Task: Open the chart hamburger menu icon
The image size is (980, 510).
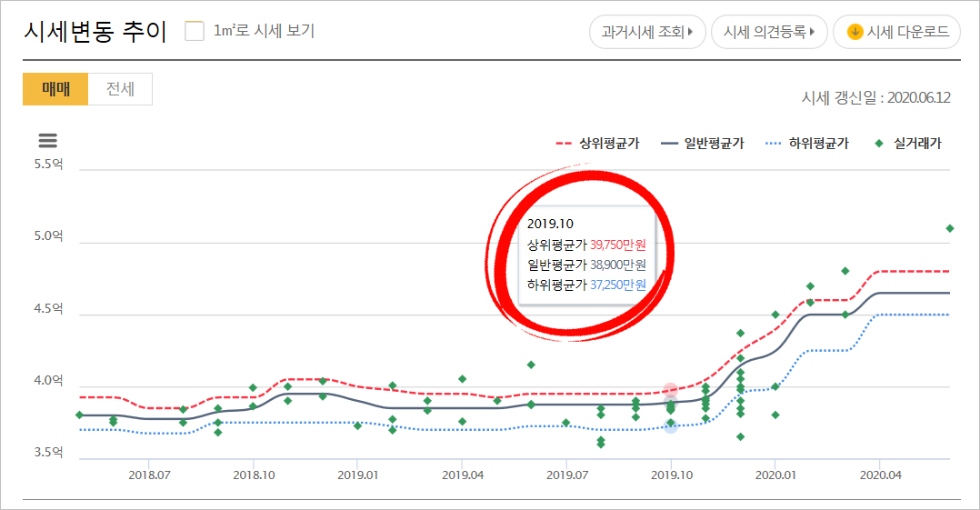Action: pos(48,141)
